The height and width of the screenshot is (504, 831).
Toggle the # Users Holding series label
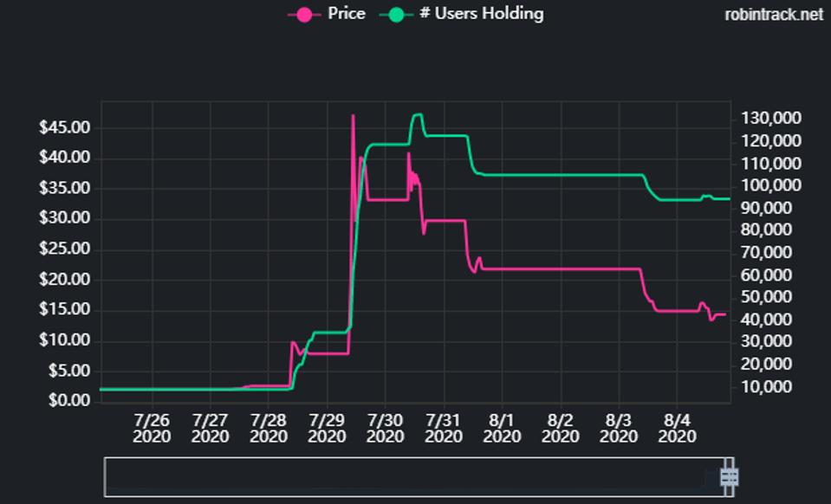tap(481, 14)
